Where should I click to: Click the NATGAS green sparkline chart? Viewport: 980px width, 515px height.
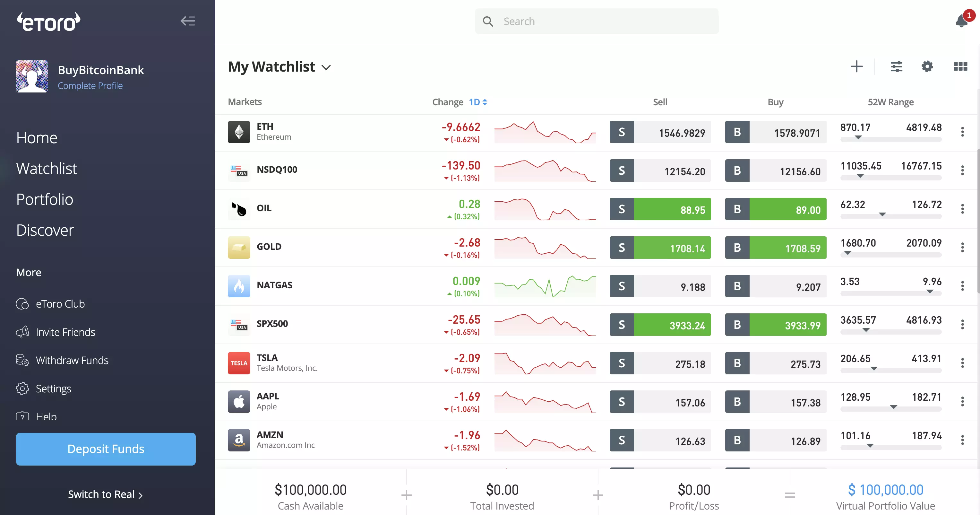[545, 286]
